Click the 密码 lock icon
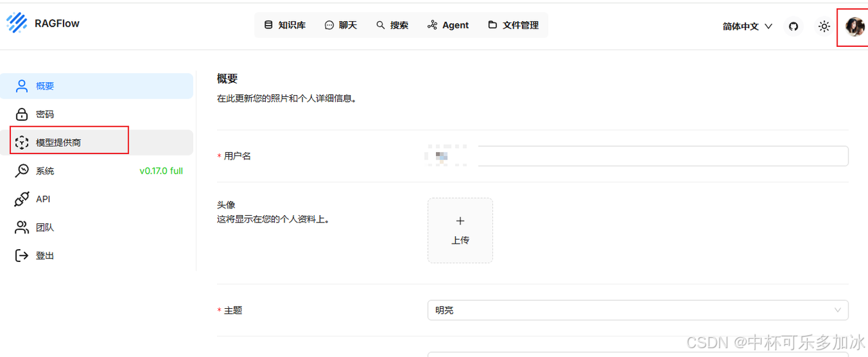The image size is (868, 357). pyautogui.click(x=22, y=114)
